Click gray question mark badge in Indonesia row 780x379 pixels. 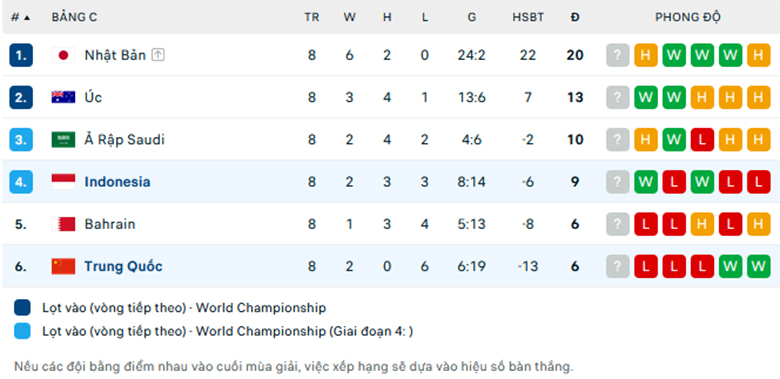pyautogui.click(x=617, y=182)
